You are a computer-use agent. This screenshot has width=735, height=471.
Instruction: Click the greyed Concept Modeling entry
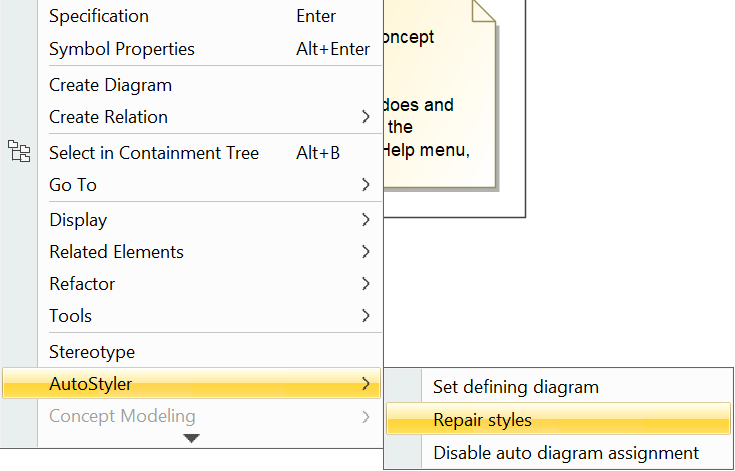122,416
